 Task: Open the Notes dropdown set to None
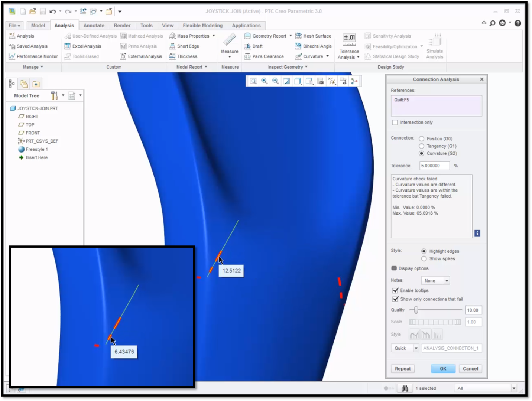coord(435,281)
